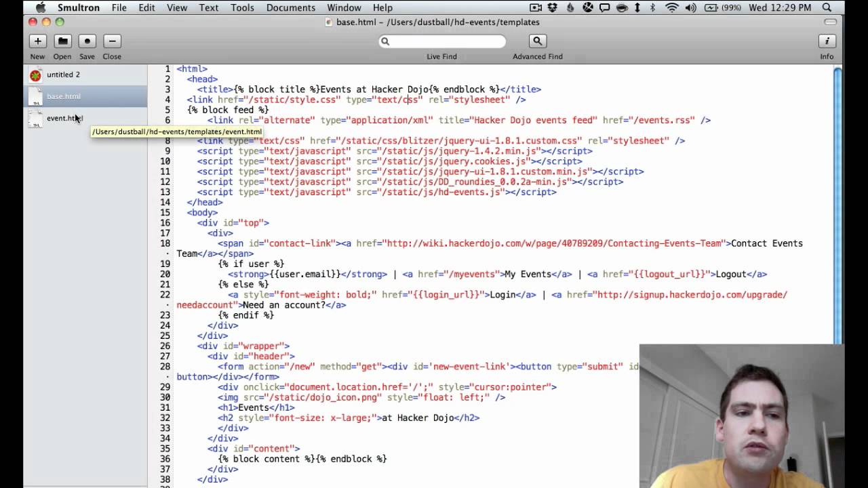Viewport: 868px width, 488px height.
Task: Select base.html in the document list
Action: tap(85, 96)
